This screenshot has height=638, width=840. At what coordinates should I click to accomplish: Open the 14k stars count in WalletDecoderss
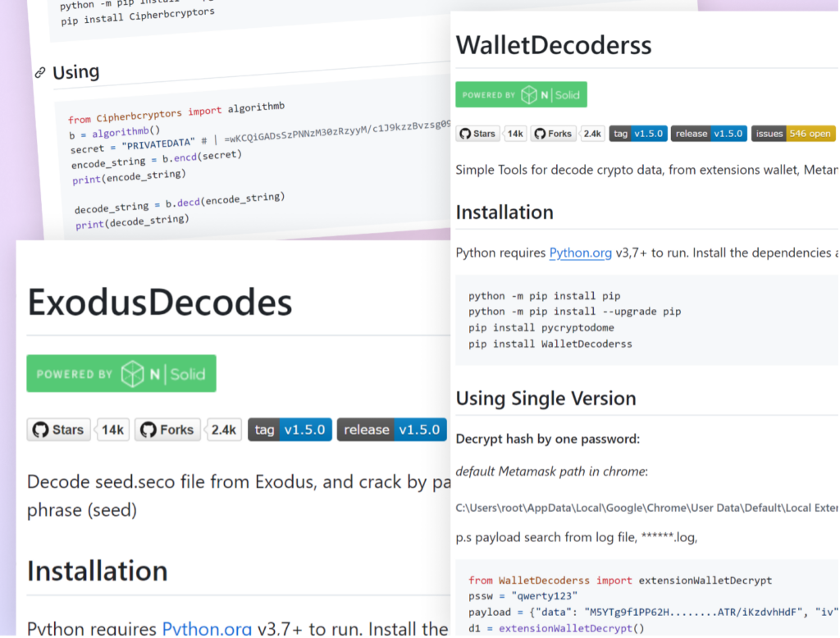515,134
